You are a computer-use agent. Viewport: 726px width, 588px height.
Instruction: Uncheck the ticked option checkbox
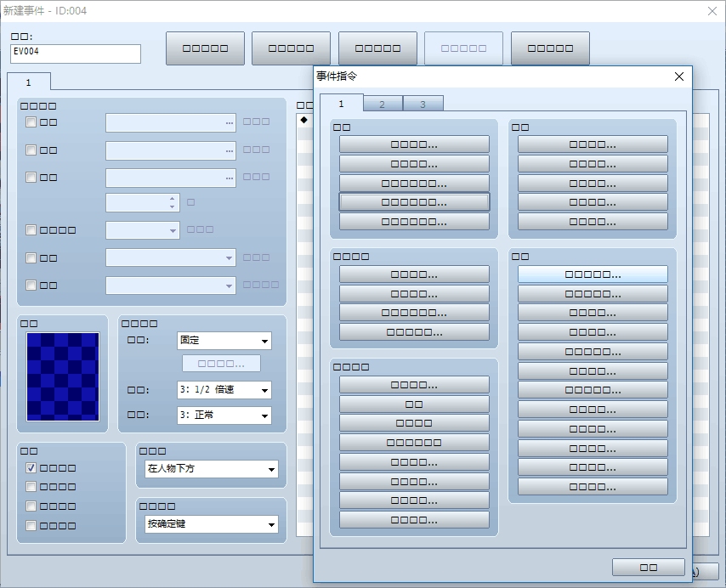(31, 467)
